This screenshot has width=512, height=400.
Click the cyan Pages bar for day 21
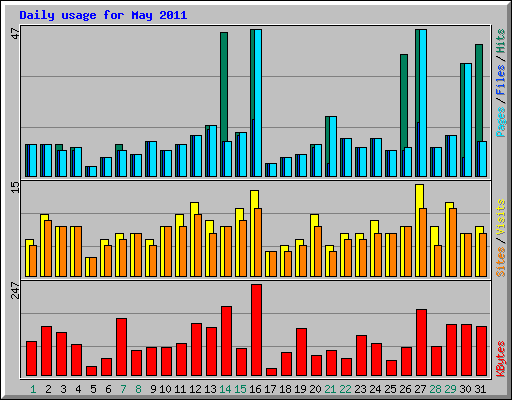coord(333,146)
